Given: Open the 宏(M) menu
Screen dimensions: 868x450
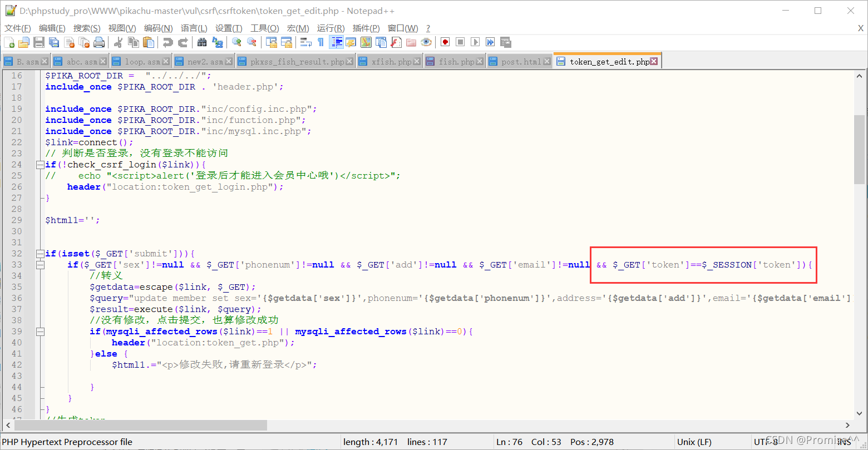Looking at the screenshot, I should 298,28.
